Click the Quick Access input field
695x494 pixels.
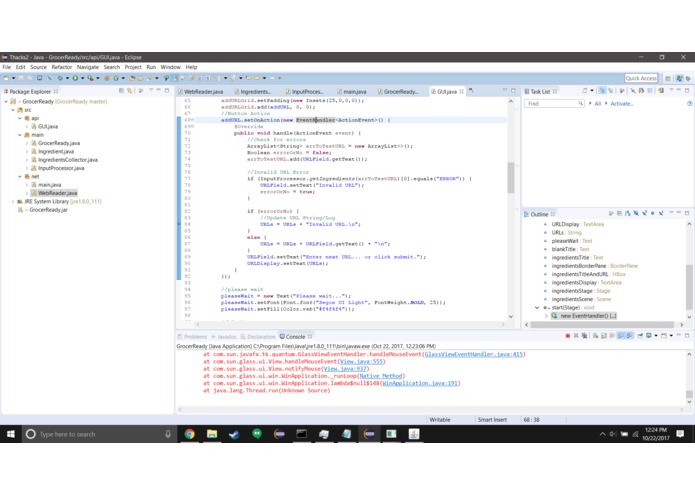(640, 78)
